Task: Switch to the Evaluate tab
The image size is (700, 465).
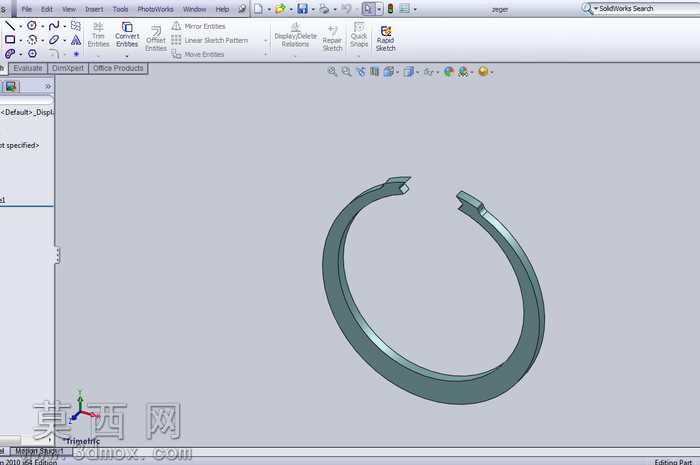Action: tap(28, 68)
